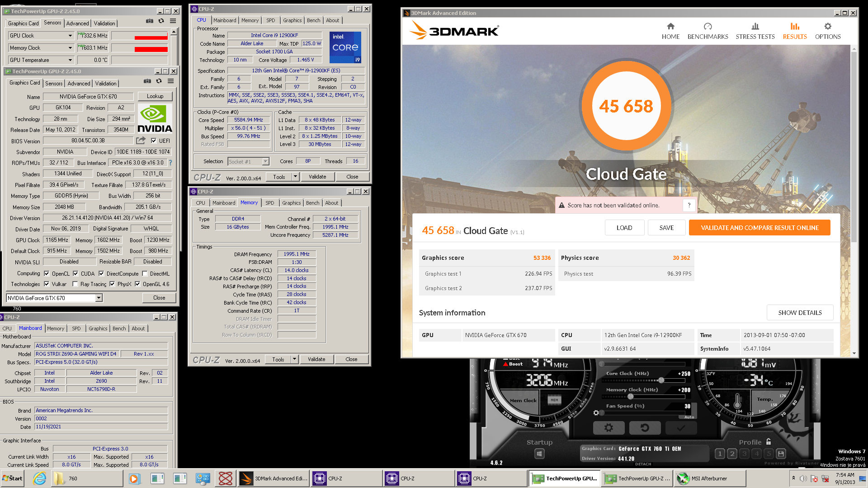
Task: Open 3DMark Options gear
Action: (x=828, y=31)
